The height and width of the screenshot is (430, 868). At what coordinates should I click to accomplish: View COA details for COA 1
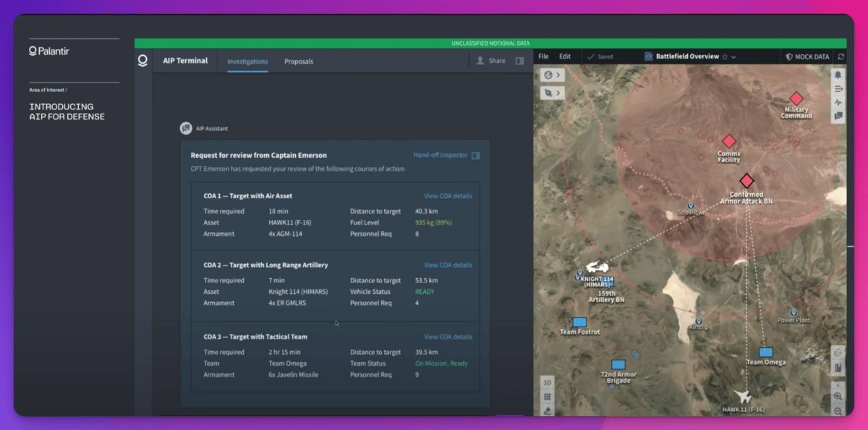coord(448,196)
